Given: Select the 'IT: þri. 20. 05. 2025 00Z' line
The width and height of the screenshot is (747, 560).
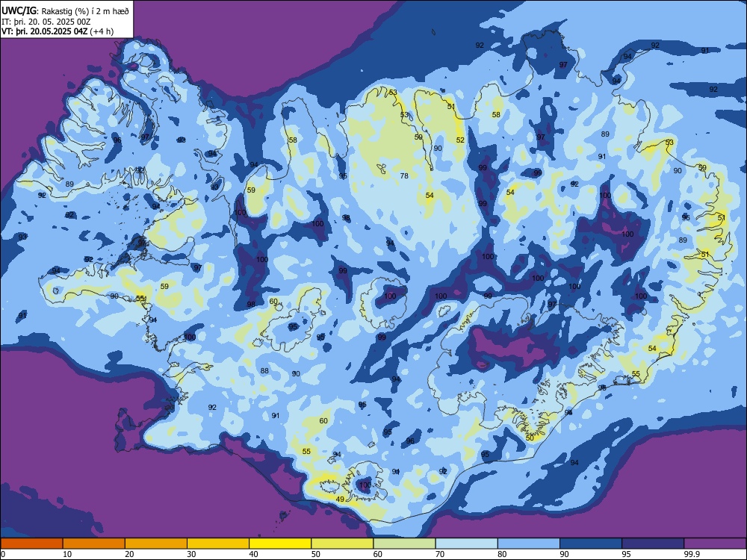Looking at the screenshot, I should click(x=46, y=22).
